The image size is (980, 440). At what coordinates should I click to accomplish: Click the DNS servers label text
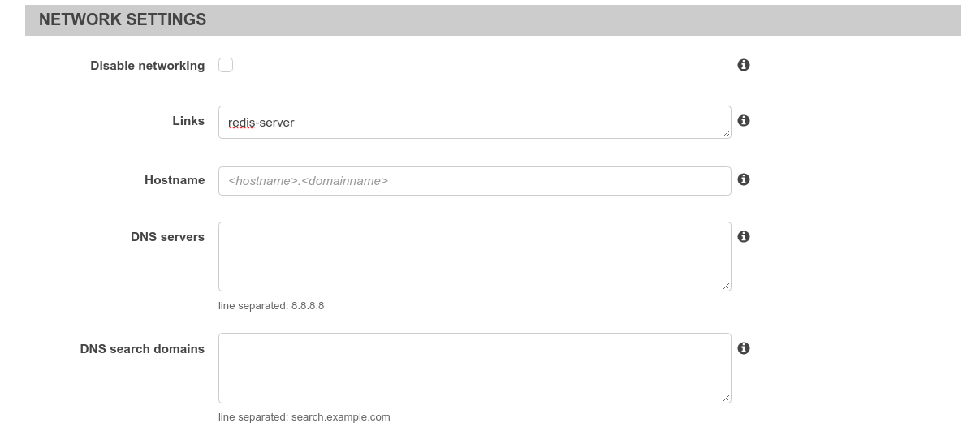(167, 237)
